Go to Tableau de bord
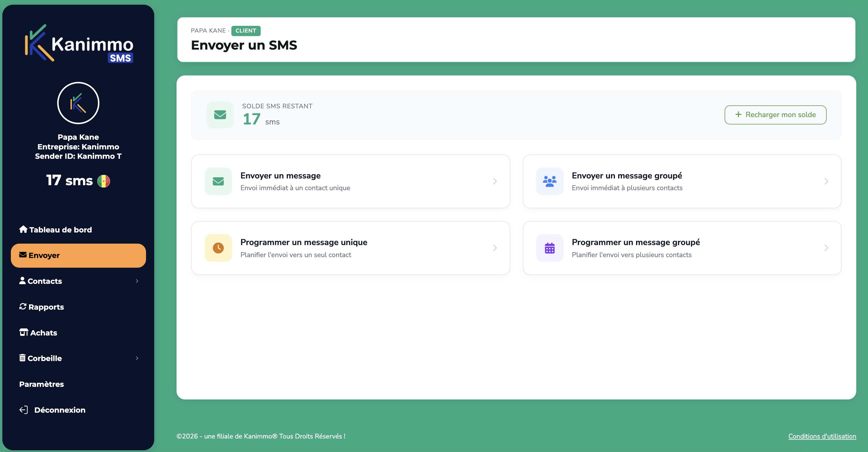 click(78, 230)
